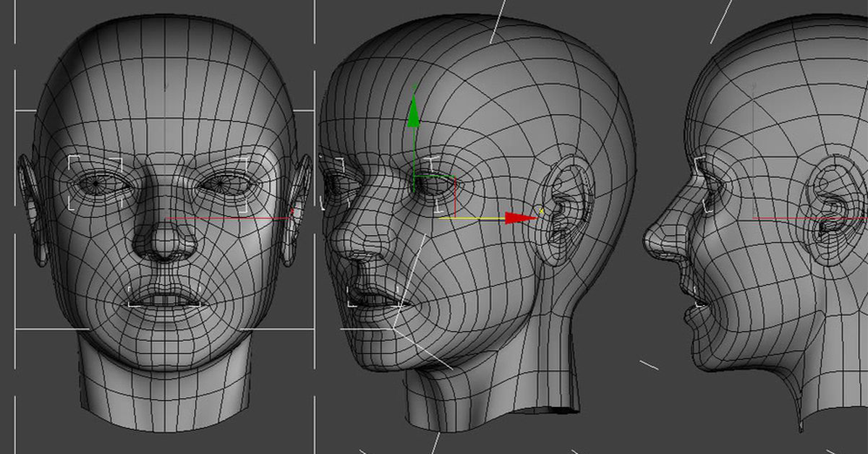
Task: Select the yellow axis line of the transform gizmo
Action: [477, 217]
